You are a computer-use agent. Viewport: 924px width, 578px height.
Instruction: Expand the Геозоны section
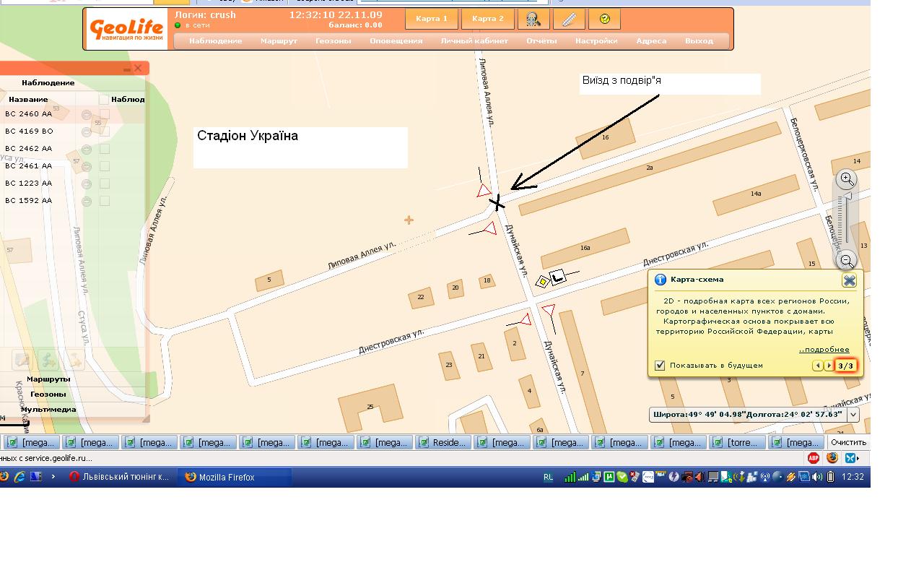coord(48,394)
